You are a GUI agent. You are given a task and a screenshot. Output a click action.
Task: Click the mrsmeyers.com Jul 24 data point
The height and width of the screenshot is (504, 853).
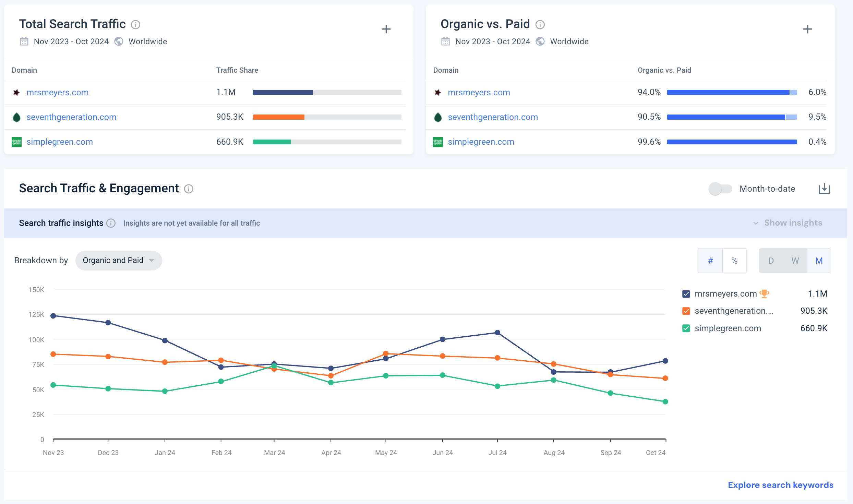[497, 333]
